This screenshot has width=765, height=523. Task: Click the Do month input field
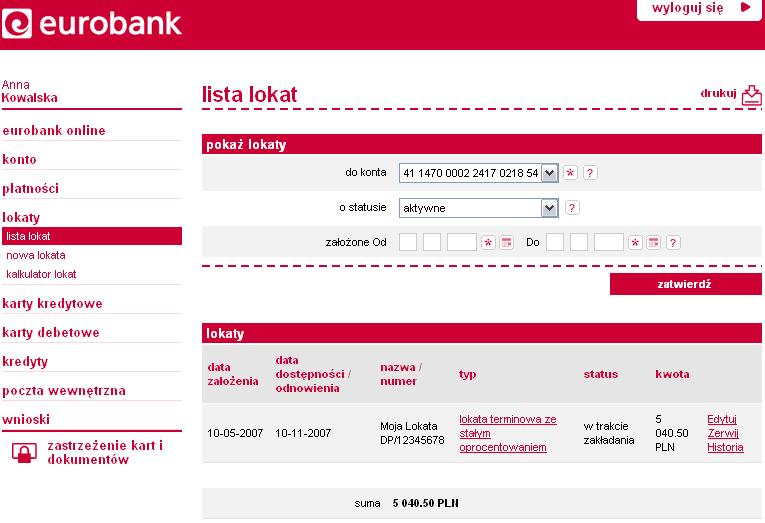click(x=579, y=242)
